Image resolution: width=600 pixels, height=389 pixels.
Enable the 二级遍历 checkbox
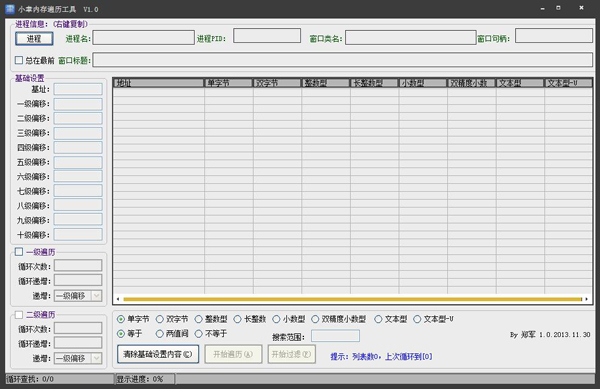(19, 314)
